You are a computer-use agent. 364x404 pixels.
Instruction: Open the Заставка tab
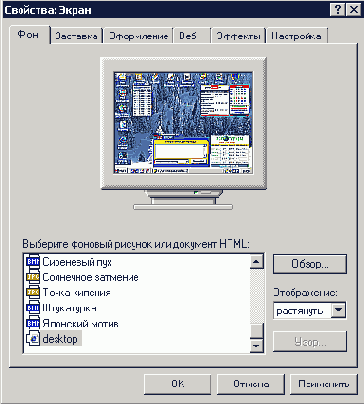click(x=76, y=36)
